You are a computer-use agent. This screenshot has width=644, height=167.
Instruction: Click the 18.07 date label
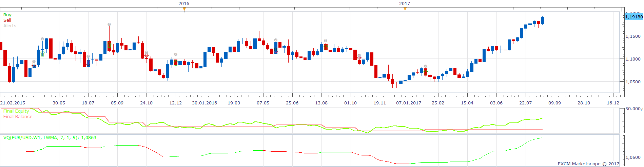click(88, 103)
